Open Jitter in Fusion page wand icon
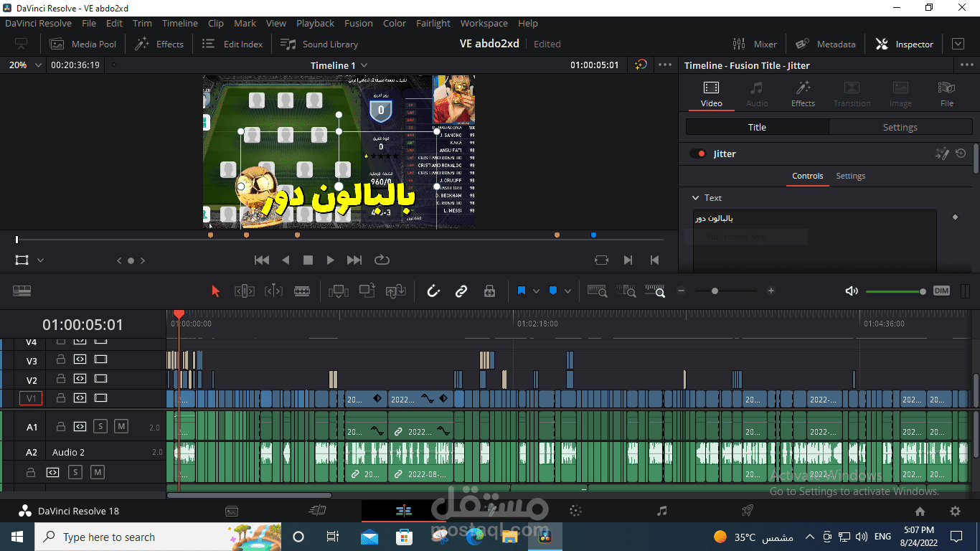 (942, 154)
